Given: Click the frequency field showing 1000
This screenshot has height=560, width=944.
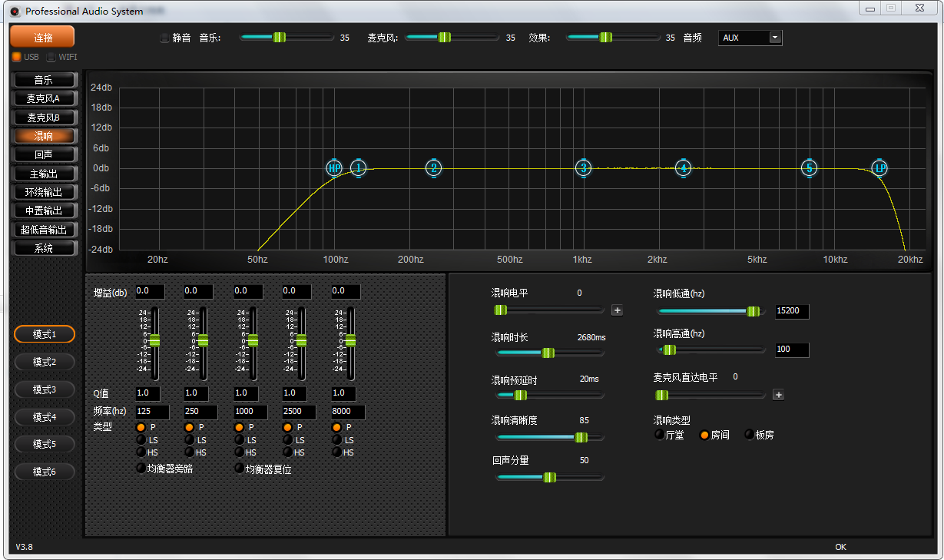Looking at the screenshot, I should pyautogui.click(x=250, y=413).
